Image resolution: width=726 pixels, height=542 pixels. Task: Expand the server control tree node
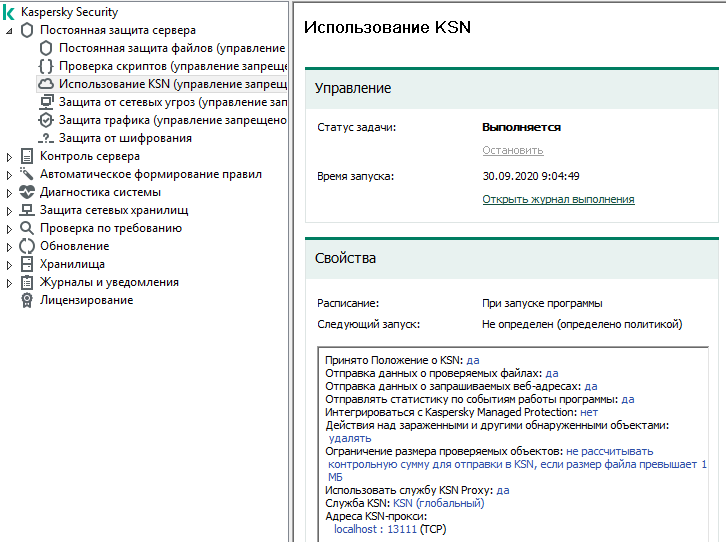10,157
